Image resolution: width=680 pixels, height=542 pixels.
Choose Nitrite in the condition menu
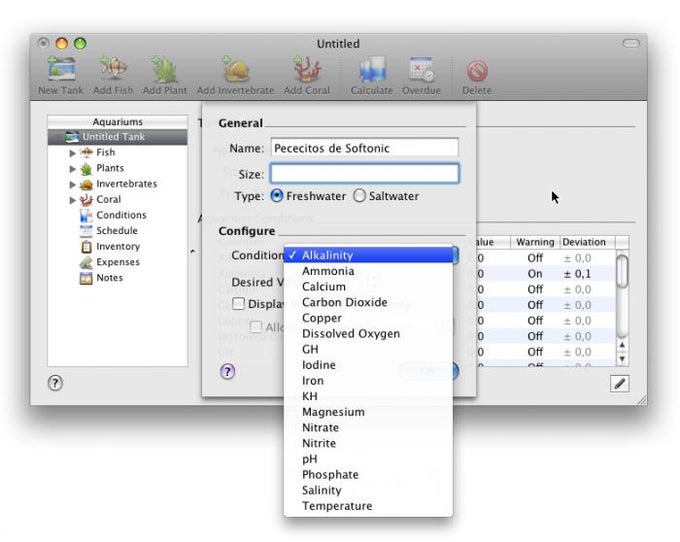[368, 443]
